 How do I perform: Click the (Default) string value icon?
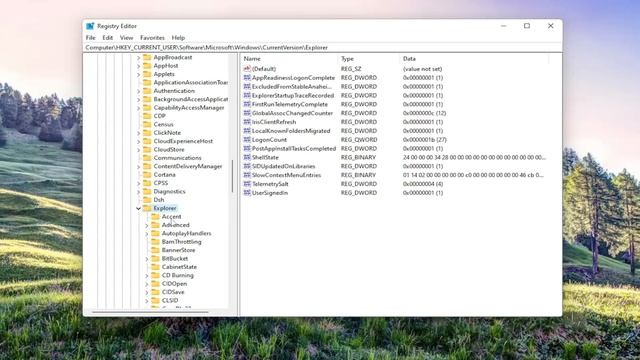pyautogui.click(x=247, y=69)
